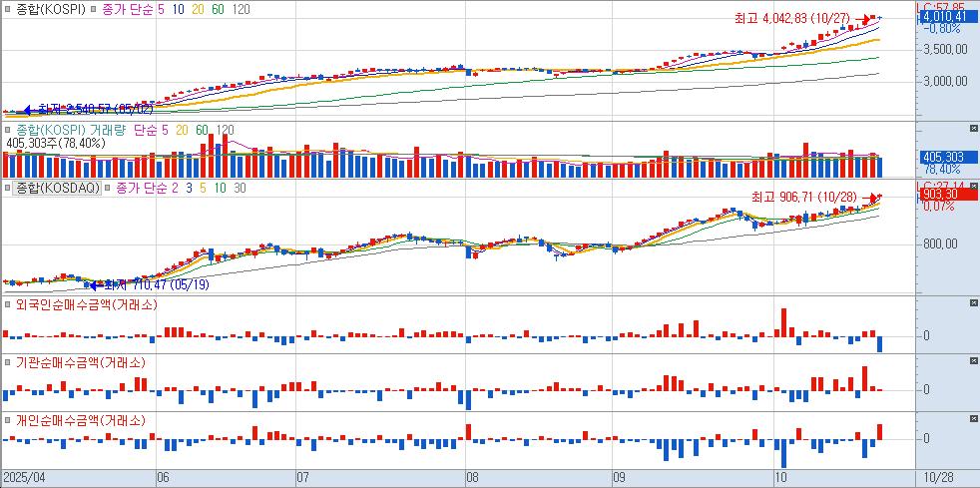Screen dimensions: 980x488
Task: Click the KOSDAQ 5-day average legend
Action: coord(203,188)
